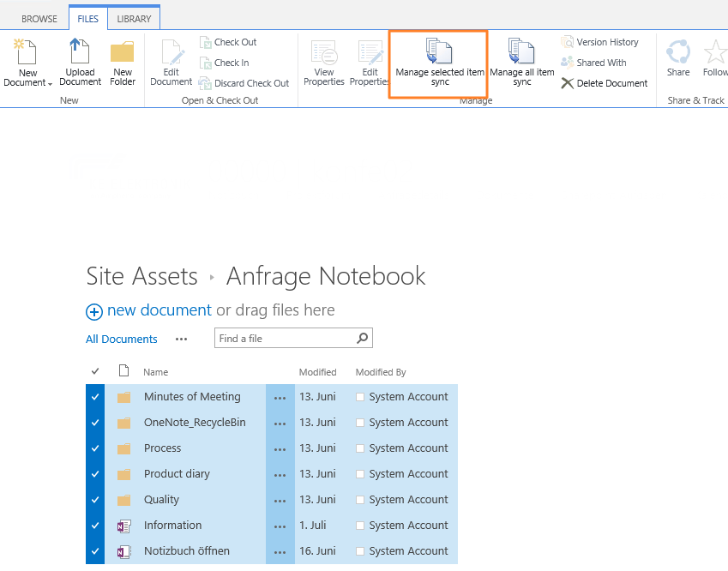Click System Account in the Information row
728x571 pixels.
(408, 526)
